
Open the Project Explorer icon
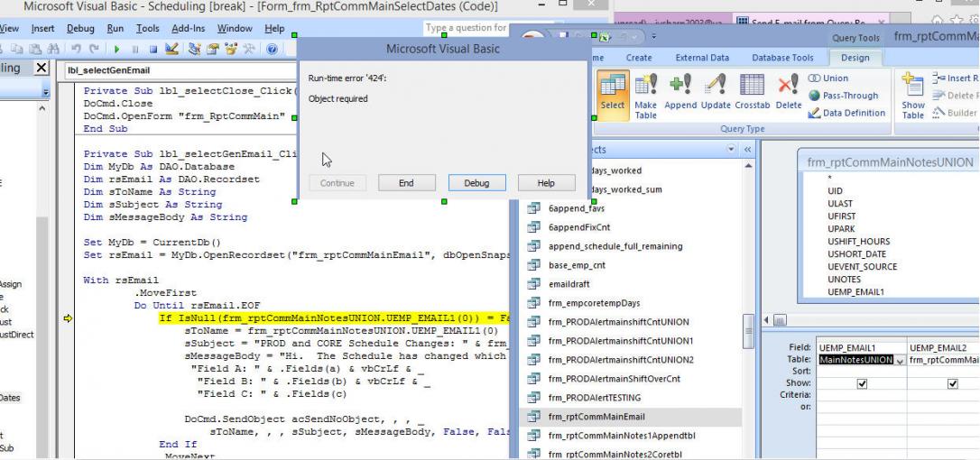pos(194,49)
